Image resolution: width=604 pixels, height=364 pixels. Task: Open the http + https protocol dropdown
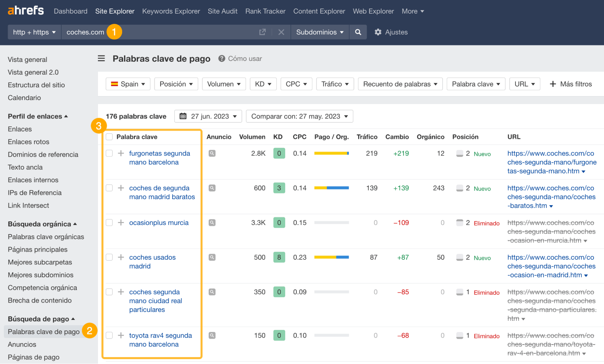[34, 32]
